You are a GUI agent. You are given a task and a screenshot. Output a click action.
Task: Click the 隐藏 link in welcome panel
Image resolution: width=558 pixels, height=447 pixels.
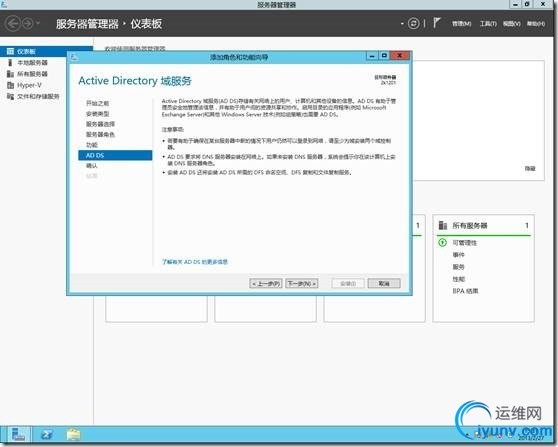point(530,168)
